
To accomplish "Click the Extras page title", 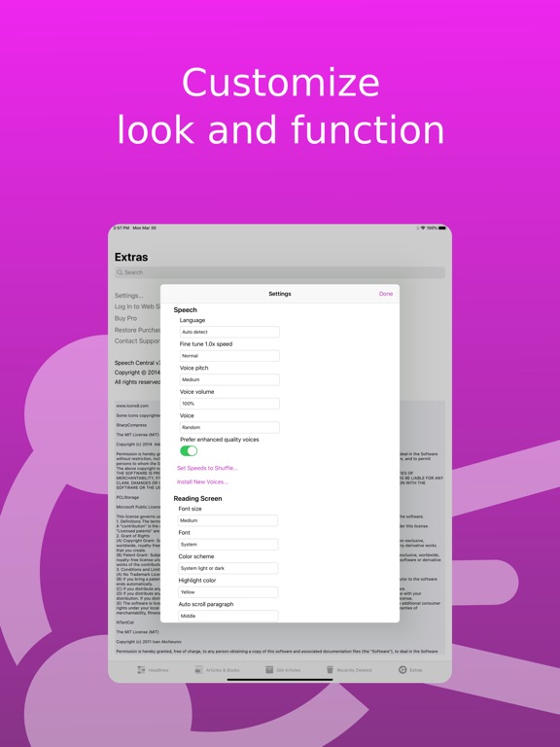I will click(x=131, y=257).
